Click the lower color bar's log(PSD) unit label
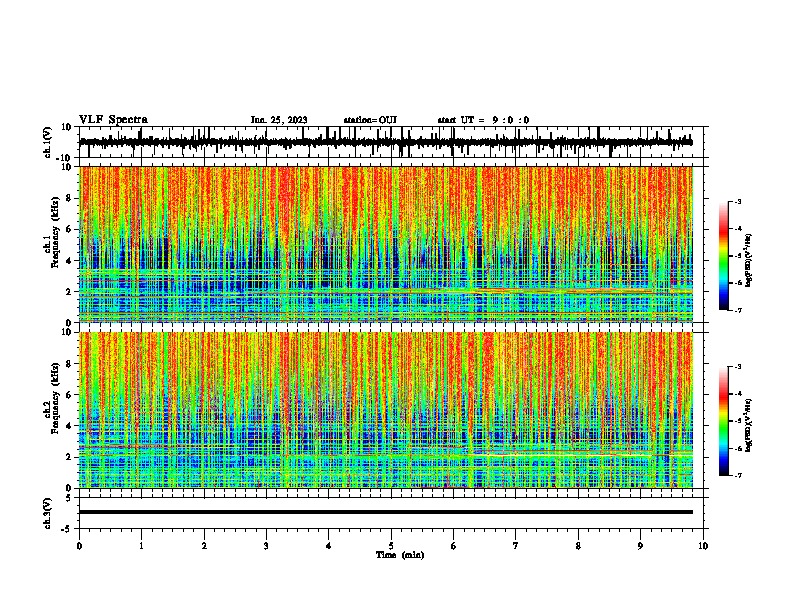Screen dimensions: 792x612 point(749,425)
